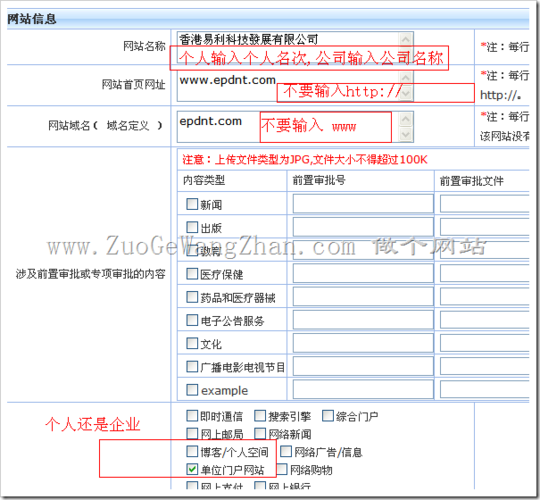Check the 即时通信 service checkbox

point(192,416)
